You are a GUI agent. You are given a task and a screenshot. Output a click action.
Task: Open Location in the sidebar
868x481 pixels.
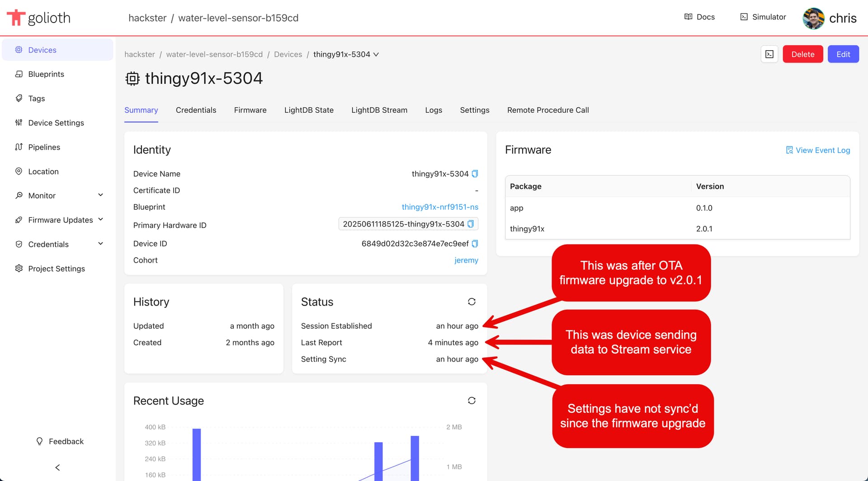tap(57, 171)
